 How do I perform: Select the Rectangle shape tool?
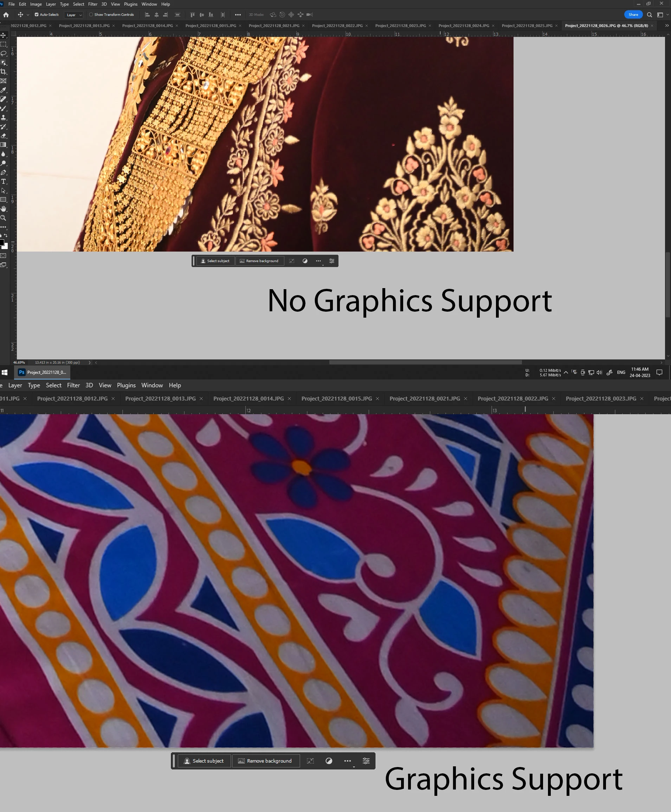[x=4, y=200]
